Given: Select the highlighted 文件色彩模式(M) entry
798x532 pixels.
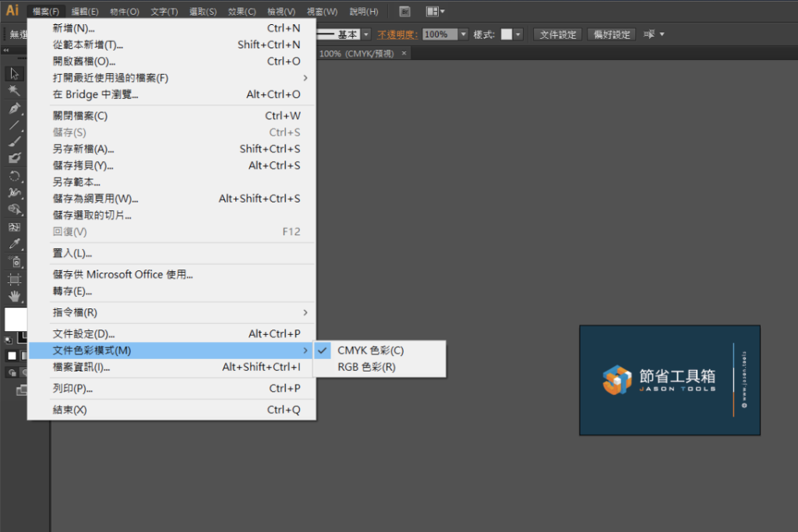Looking at the screenshot, I should pos(172,351).
